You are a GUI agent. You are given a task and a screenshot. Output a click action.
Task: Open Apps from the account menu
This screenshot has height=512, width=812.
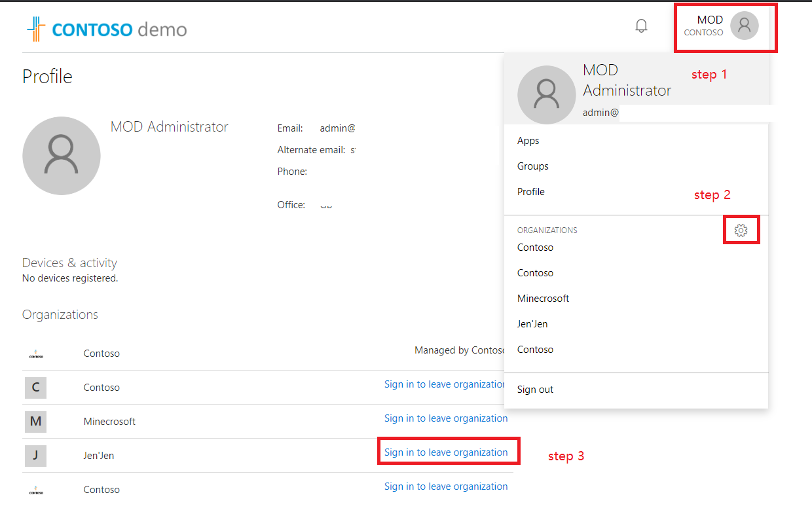528,141
